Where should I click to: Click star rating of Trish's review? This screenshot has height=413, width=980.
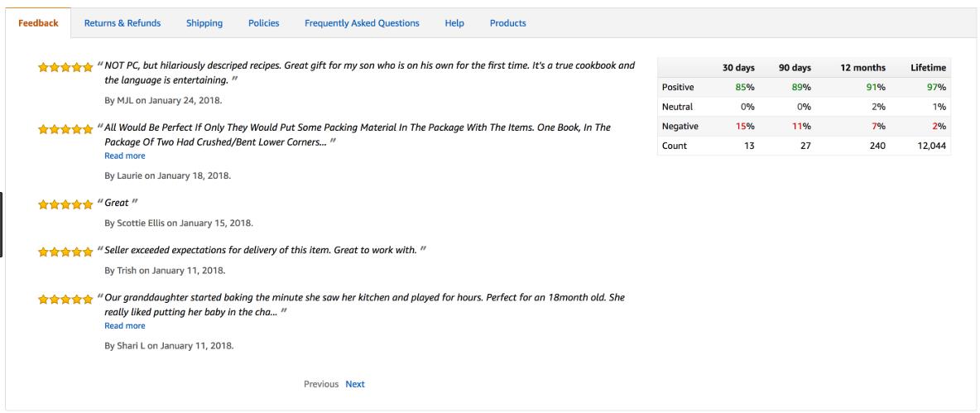coord(65,252)
